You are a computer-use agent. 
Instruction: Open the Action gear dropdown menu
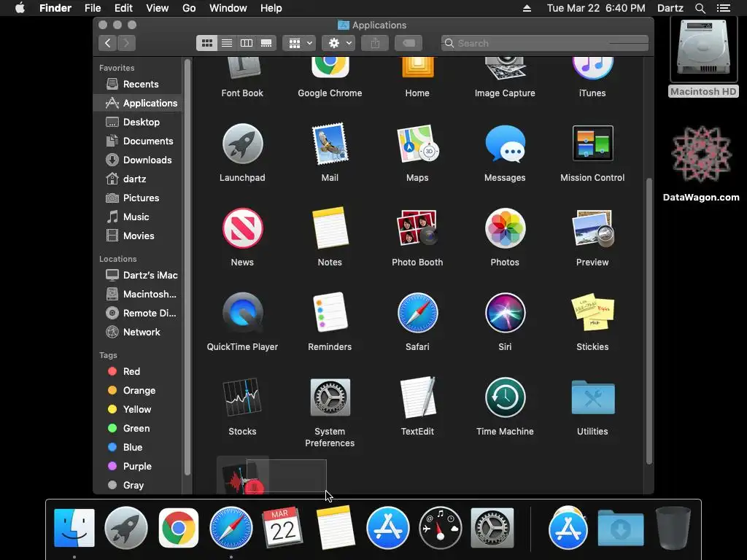click(338, 43)
